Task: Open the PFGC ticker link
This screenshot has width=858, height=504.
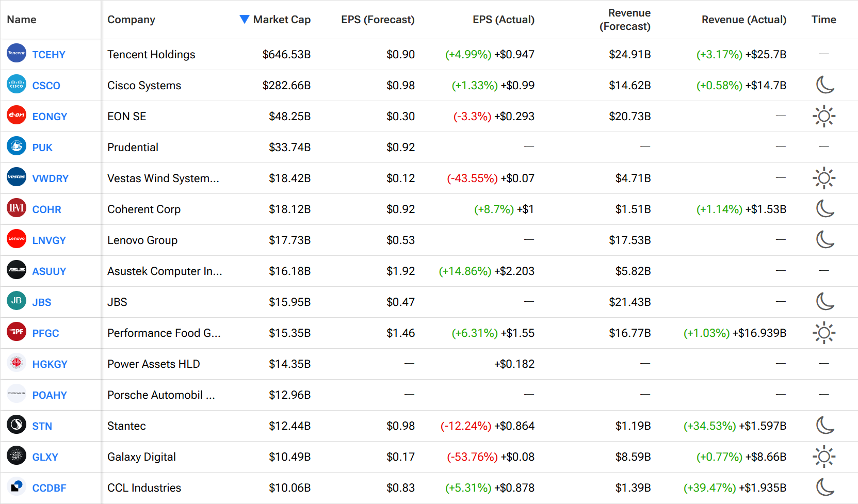Action: (45, 333)
